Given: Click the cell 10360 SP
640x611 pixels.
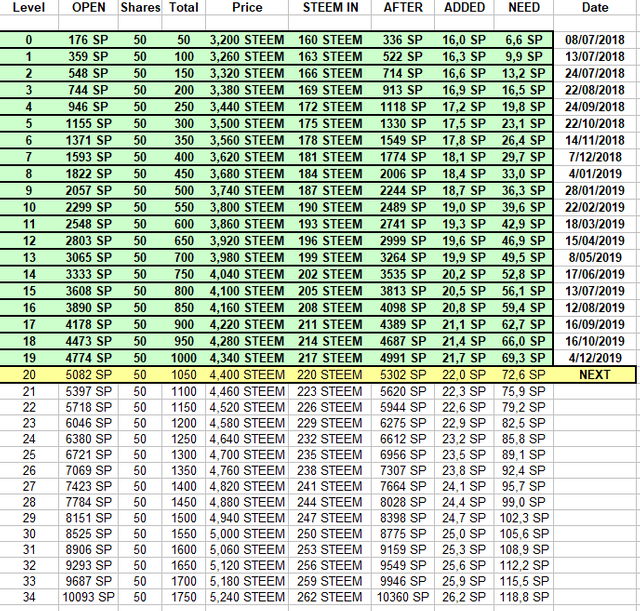Looking at the screenshot, I should coord(403,597).
